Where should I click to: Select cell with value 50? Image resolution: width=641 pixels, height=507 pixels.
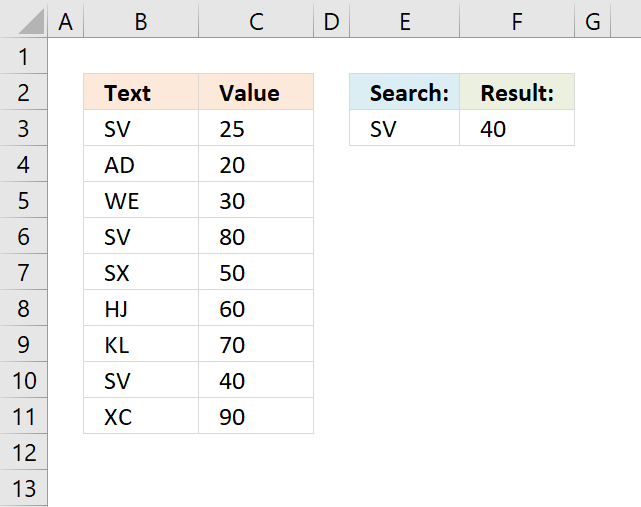pyautogui.click(x=256, y=272)
